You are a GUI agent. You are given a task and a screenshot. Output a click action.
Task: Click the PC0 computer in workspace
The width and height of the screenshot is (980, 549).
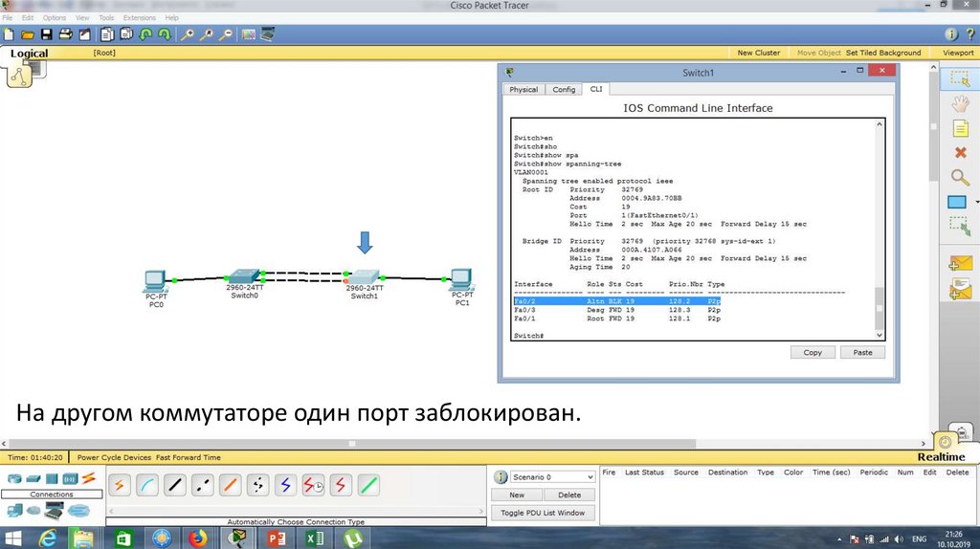point(155,282)
